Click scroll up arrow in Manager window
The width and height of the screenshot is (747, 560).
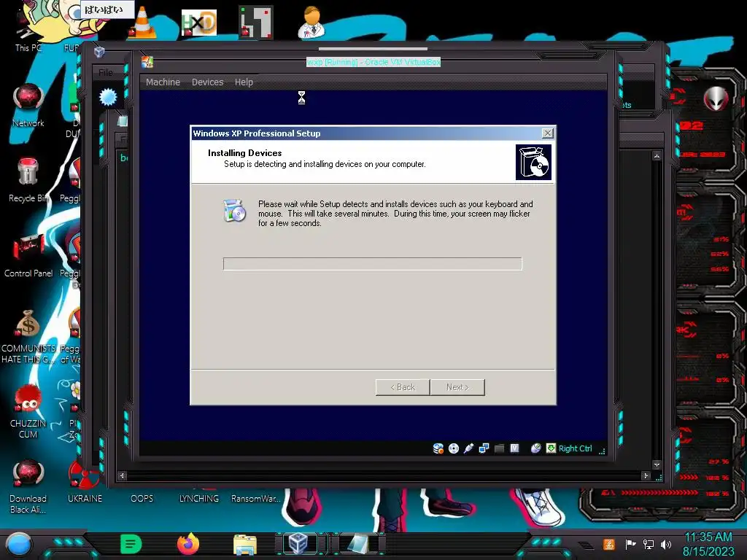(657, 156)
